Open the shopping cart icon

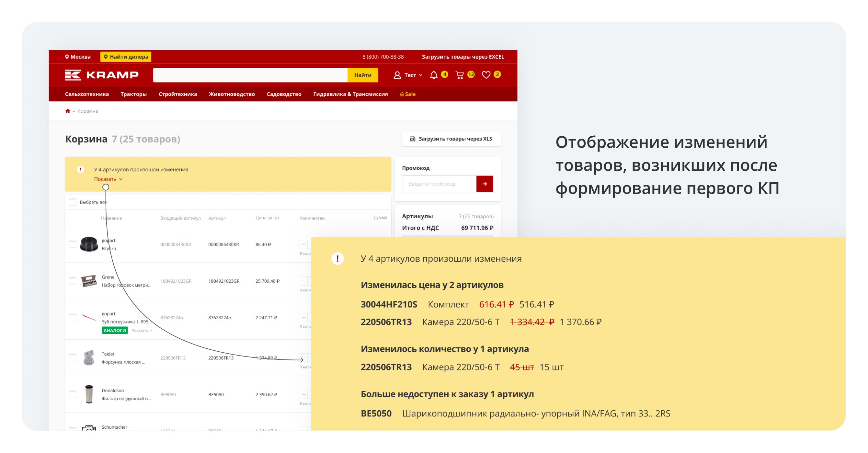459,75
